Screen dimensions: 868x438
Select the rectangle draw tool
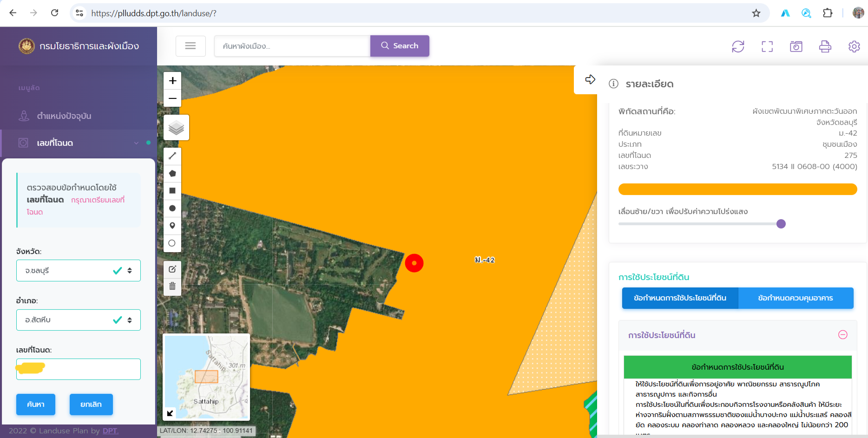pos(172,191)
